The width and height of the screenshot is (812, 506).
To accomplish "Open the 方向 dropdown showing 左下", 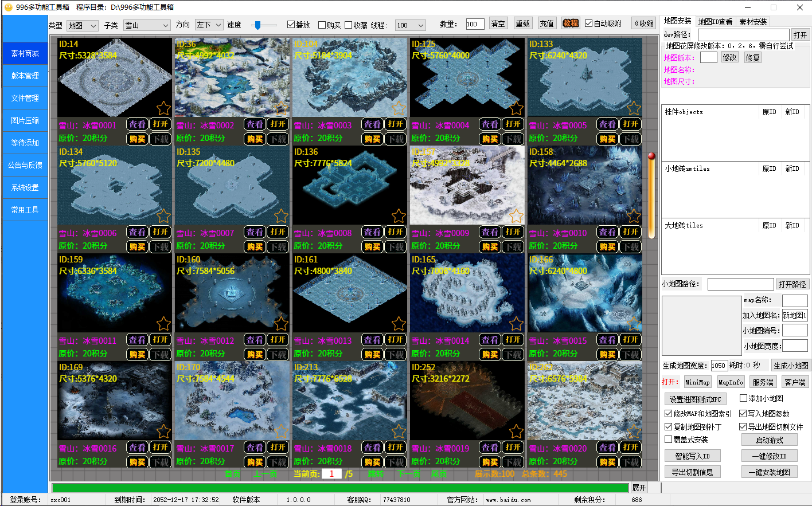I will point(209,25).
